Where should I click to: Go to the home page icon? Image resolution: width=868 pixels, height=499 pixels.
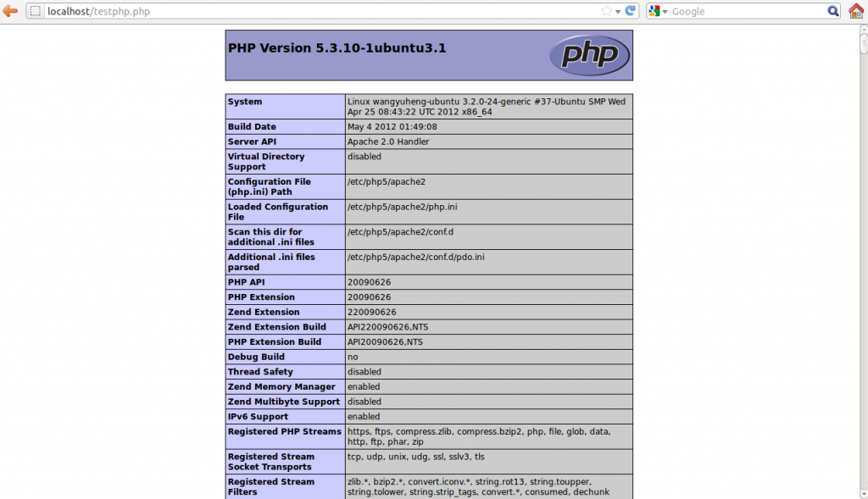pos(856,11)
